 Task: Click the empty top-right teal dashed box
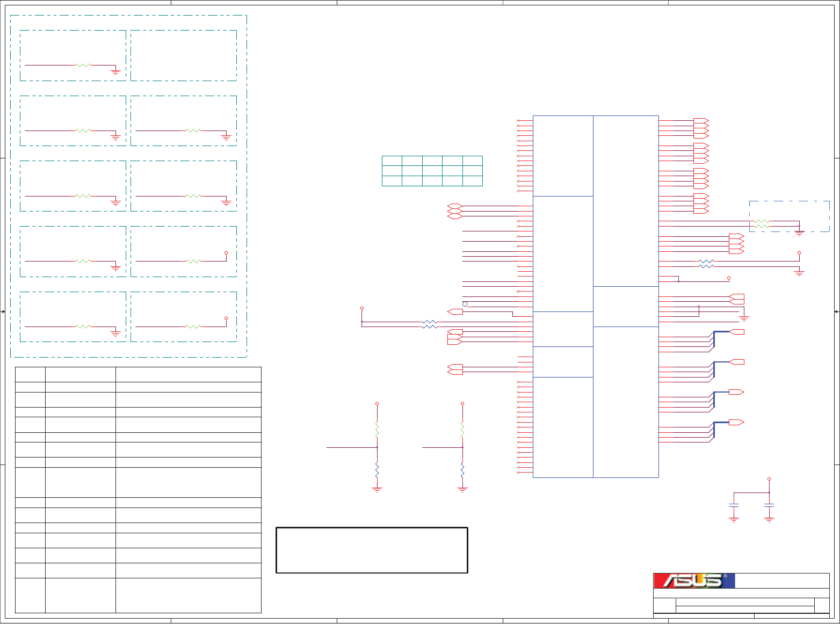pos(184,55)
